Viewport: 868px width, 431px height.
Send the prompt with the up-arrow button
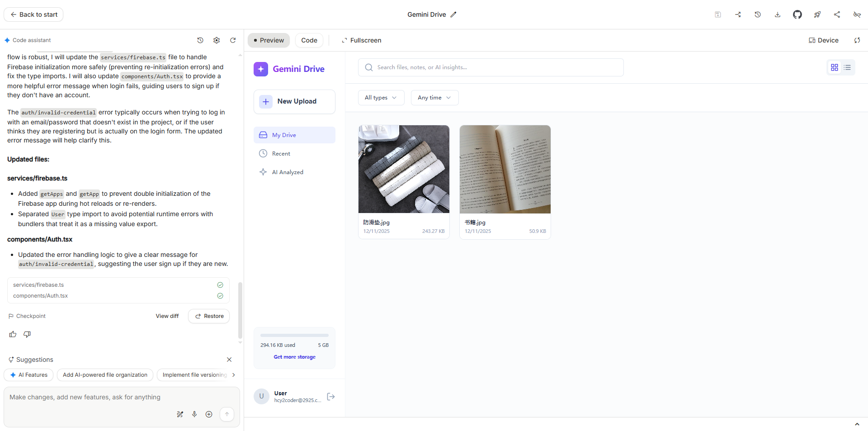[227, 414]
